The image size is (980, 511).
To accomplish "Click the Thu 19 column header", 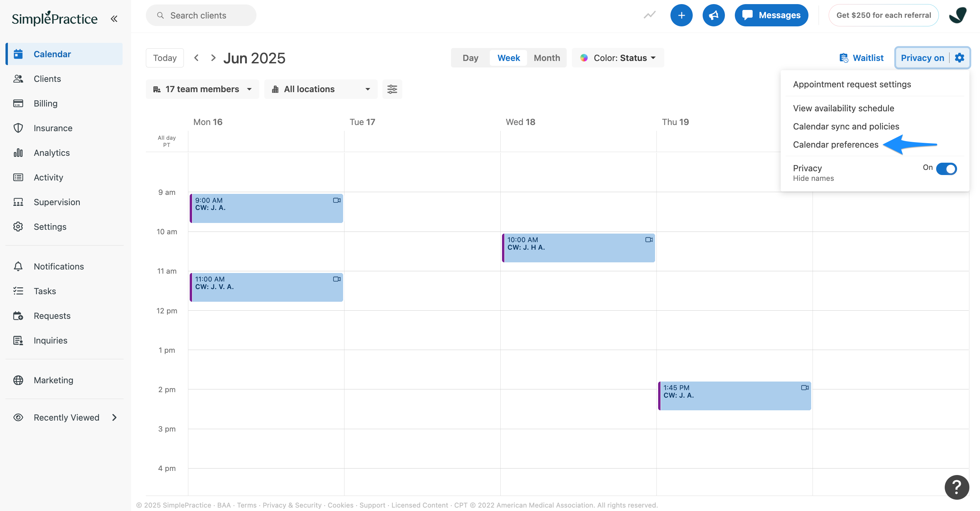I will (675, 122).
